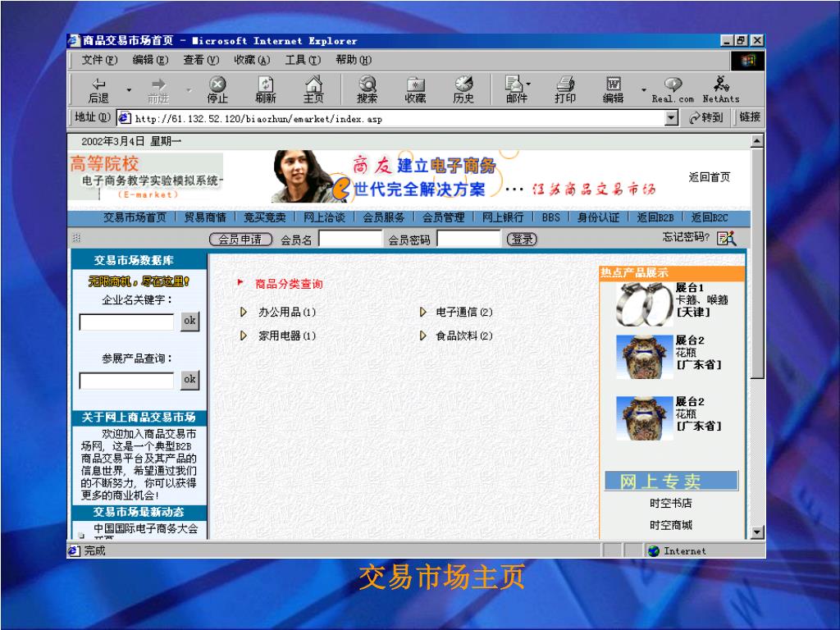
Task: Go to 身份认证 nav item
Action: click(x=598, y=217)
